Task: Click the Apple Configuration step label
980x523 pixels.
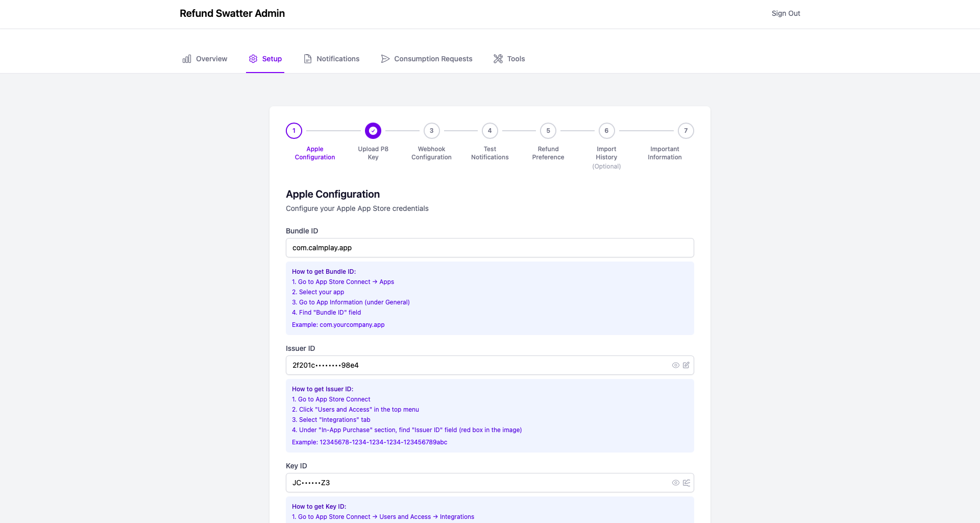Action: click(x=315, y=153)
